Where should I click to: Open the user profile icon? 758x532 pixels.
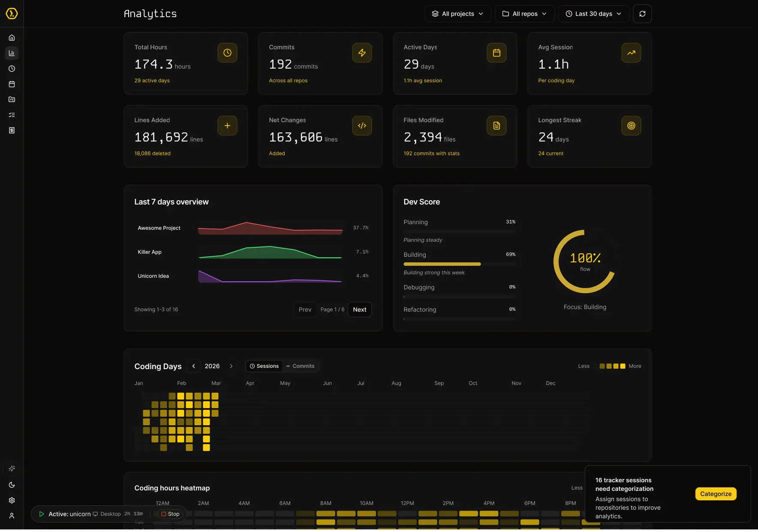pos(12,515)
